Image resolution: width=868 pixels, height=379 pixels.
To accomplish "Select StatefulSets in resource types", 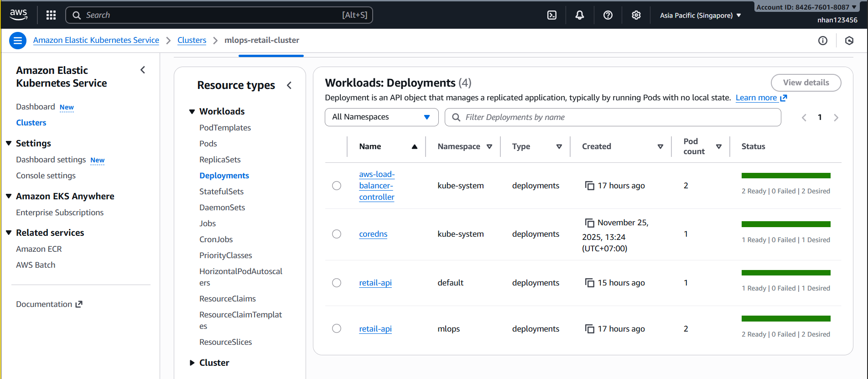I will [221, 192].
